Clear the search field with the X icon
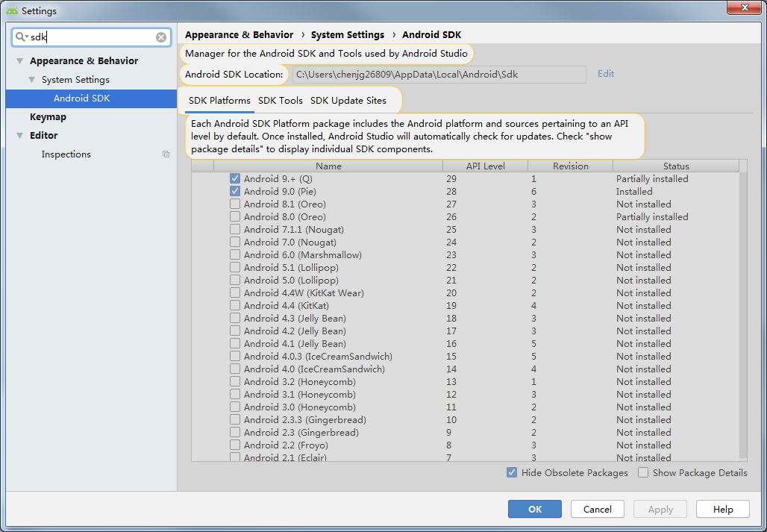Screen dimensions: 767x532 click(x=161, y=37)
